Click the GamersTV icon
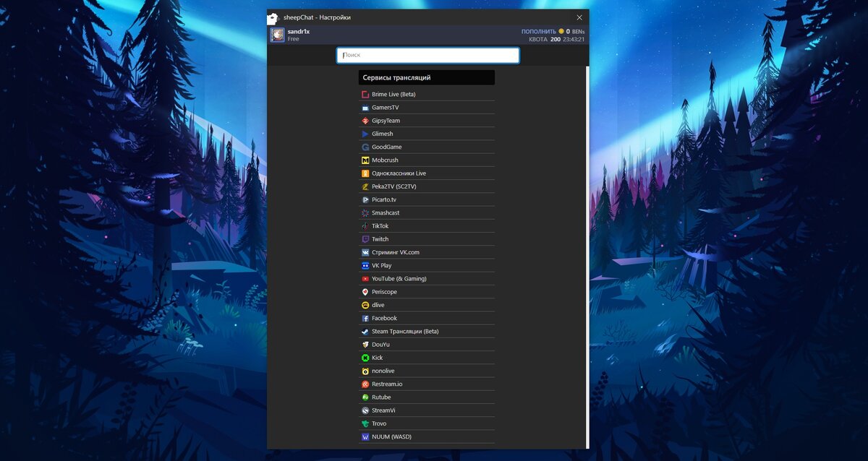 point(365,108)
